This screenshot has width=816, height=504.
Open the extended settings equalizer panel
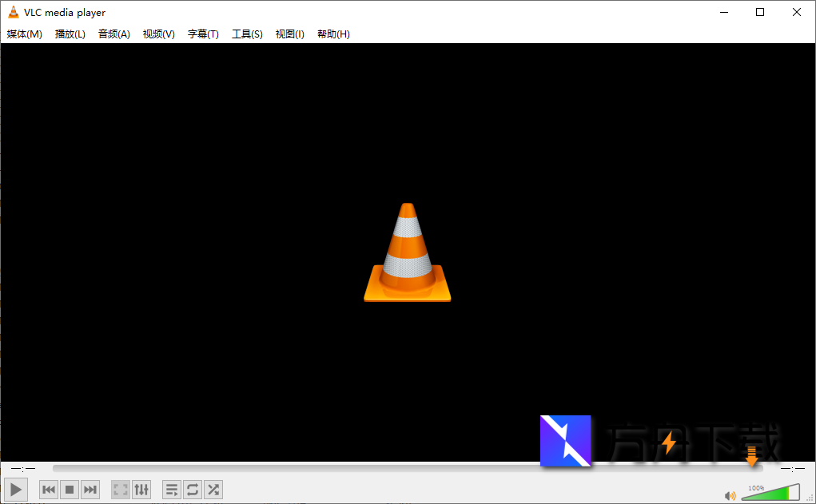pos(141,489)
